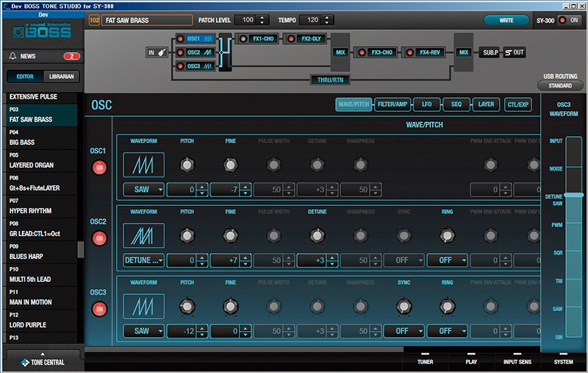Click the WRITE button
The width and height of the screenshot is (588, 373).
pos(506,21)
